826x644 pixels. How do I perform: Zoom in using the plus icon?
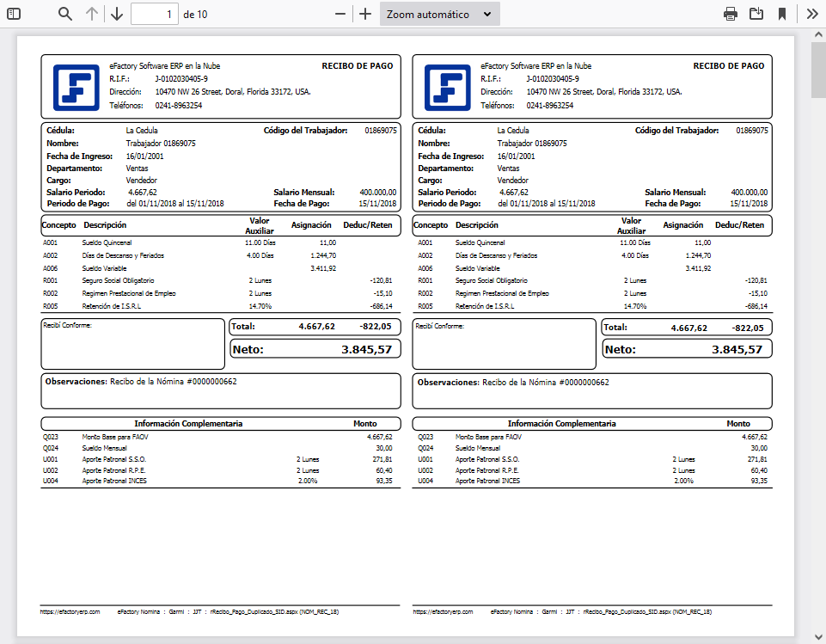[366, 14]
